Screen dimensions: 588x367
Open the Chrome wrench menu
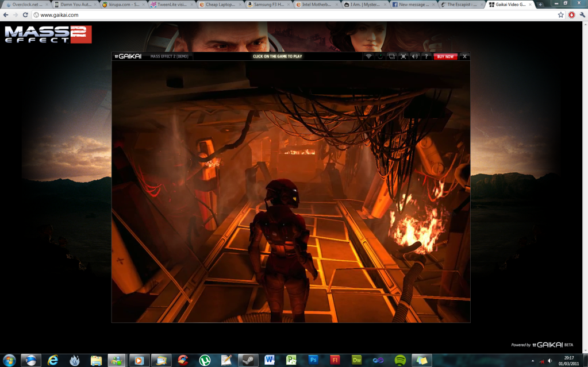[x=582, y=15]
